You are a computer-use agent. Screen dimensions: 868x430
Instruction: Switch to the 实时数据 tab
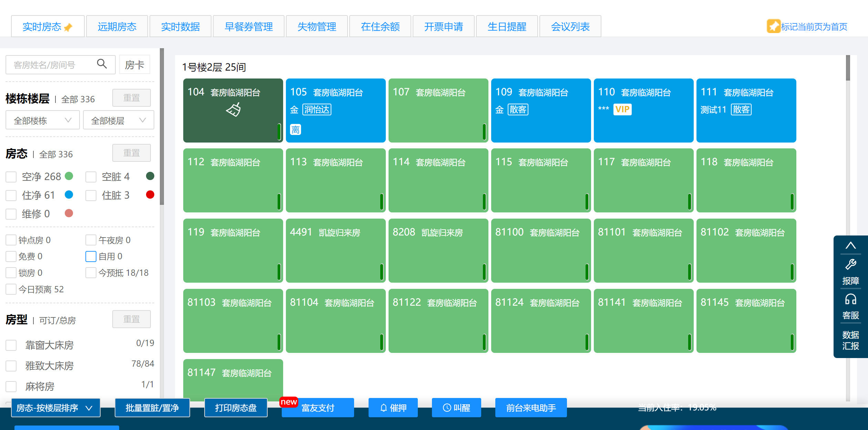coord(180,27)
